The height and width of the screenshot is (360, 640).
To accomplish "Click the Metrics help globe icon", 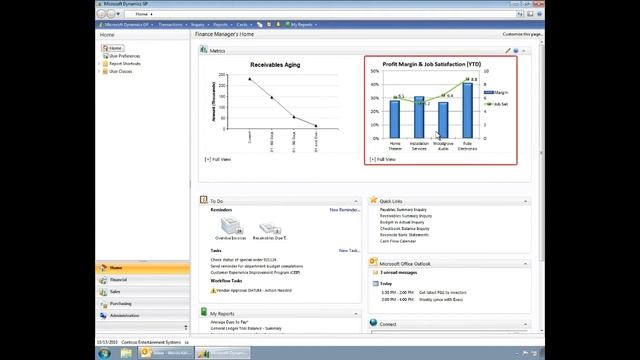I will pos(516,51).
